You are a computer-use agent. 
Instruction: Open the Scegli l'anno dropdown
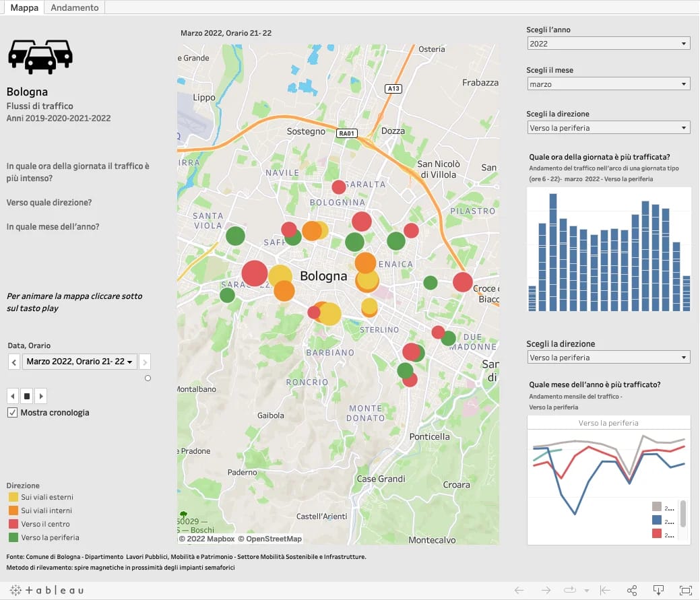point(608,44)
